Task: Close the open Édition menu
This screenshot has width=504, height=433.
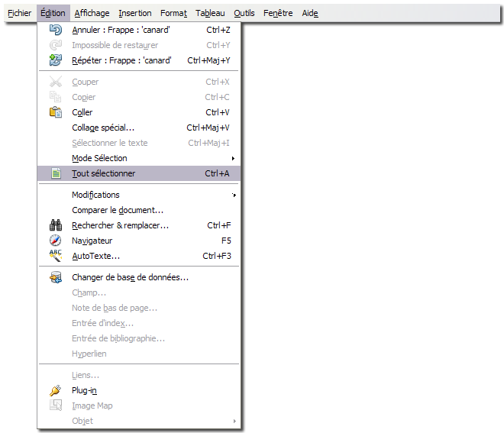Action: pyautogui.click(x=53, y=13)
